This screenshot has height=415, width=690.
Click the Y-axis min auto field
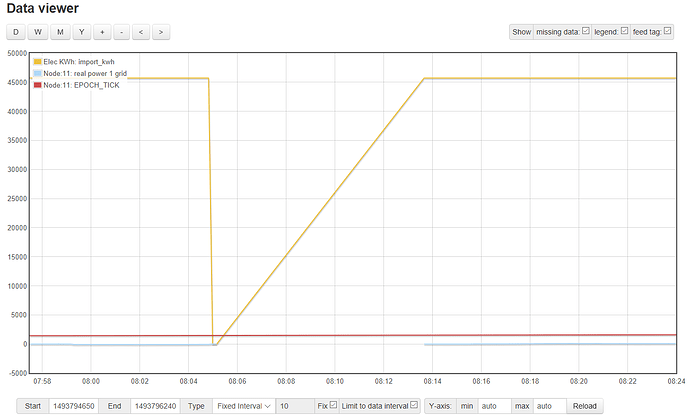[x=494, y=406]
